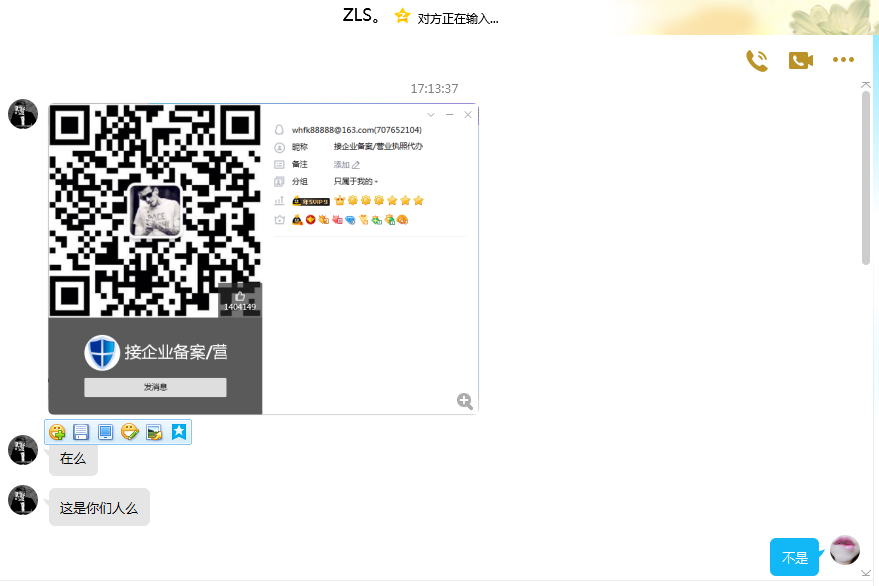Send image to phone using device icon
This screenshot has width=879, height=586.
(105, 432)
